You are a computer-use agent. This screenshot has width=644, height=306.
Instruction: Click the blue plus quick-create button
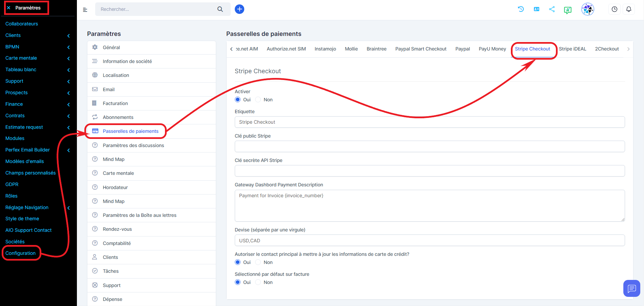240,9
